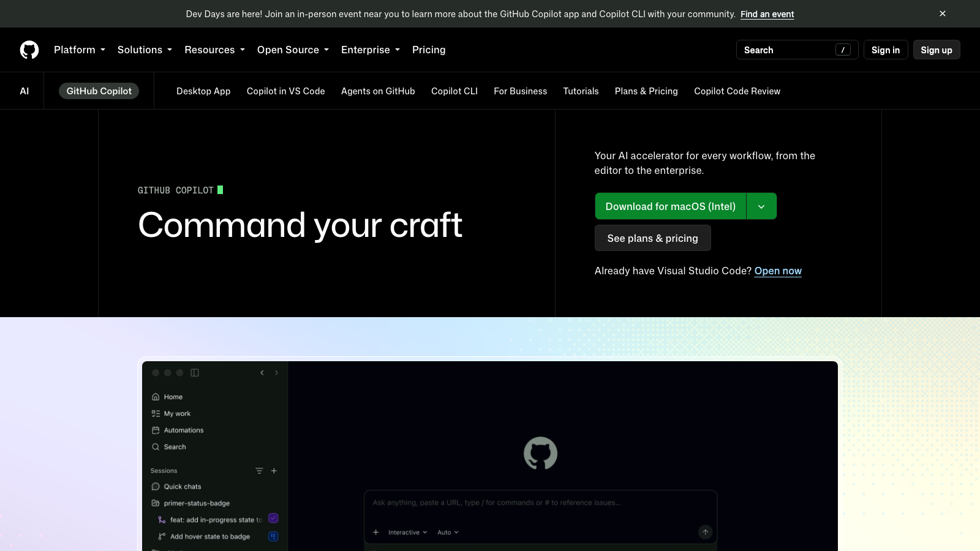Follow the Find an event link

[x=767, y=14]
